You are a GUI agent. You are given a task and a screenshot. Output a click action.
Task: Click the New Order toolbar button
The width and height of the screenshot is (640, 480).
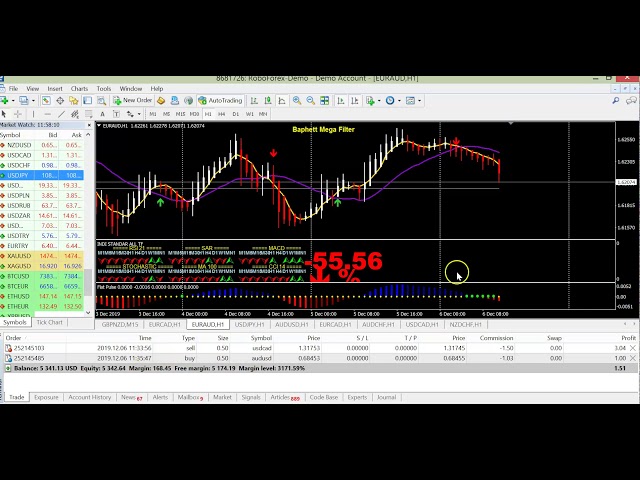pyautogui.click(x=134, y=101)
